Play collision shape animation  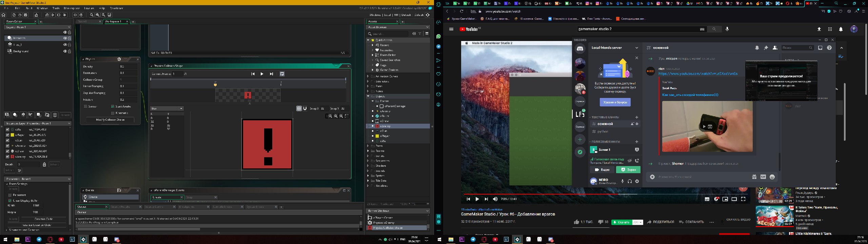(262, 74)
